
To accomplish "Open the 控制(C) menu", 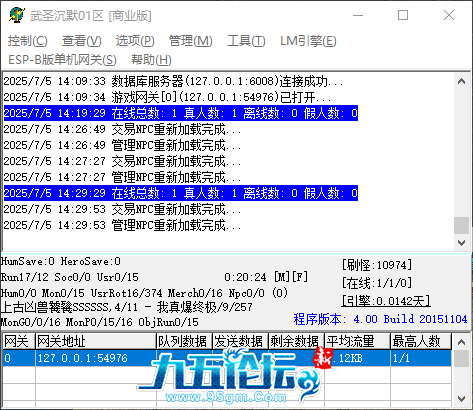I will (28, 41).
